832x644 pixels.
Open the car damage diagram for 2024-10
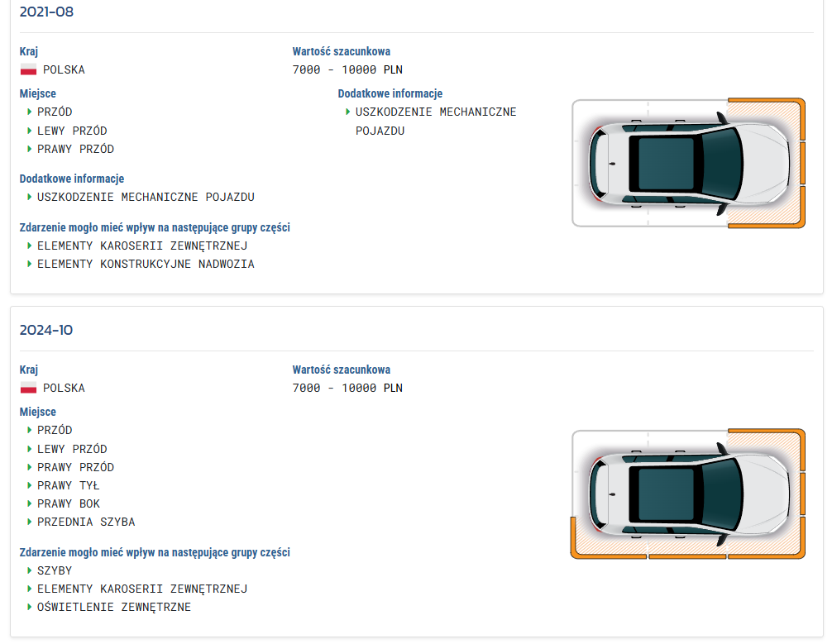click(x=687, y=494)
